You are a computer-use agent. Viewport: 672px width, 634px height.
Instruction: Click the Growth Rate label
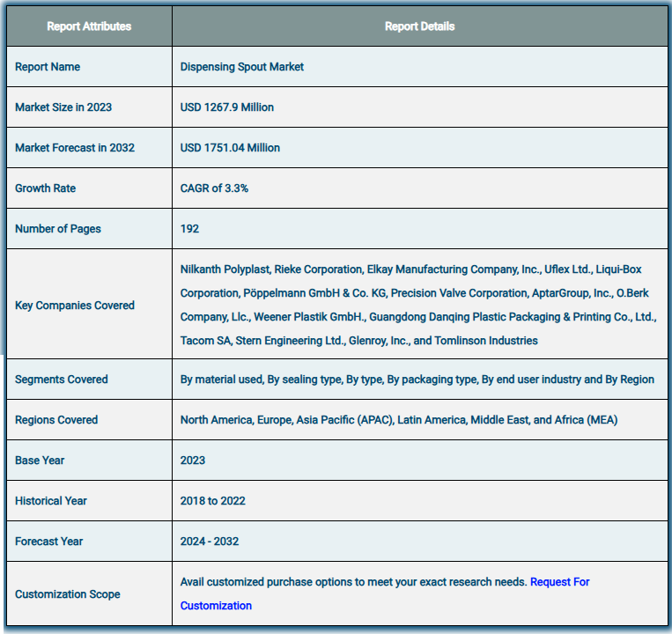point(46,188)
